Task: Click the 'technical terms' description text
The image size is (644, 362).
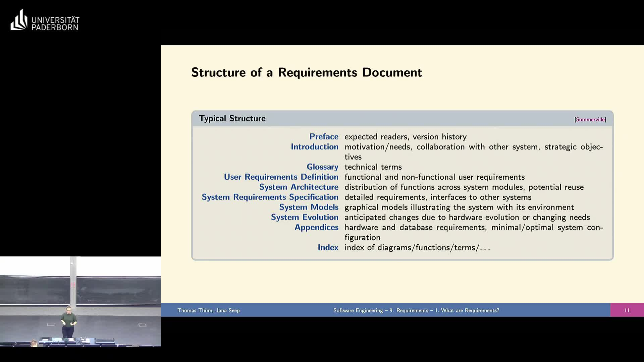Action: point(373,167)
